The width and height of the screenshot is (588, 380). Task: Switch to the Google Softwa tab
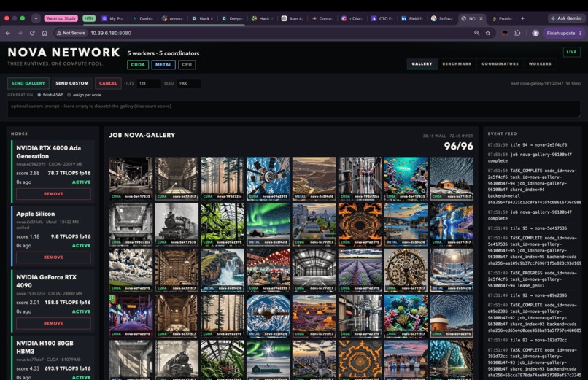442,18
